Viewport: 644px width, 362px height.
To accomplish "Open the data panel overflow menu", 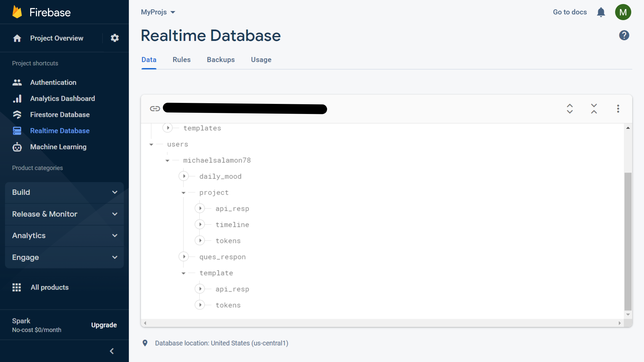I will click(618, 109).
